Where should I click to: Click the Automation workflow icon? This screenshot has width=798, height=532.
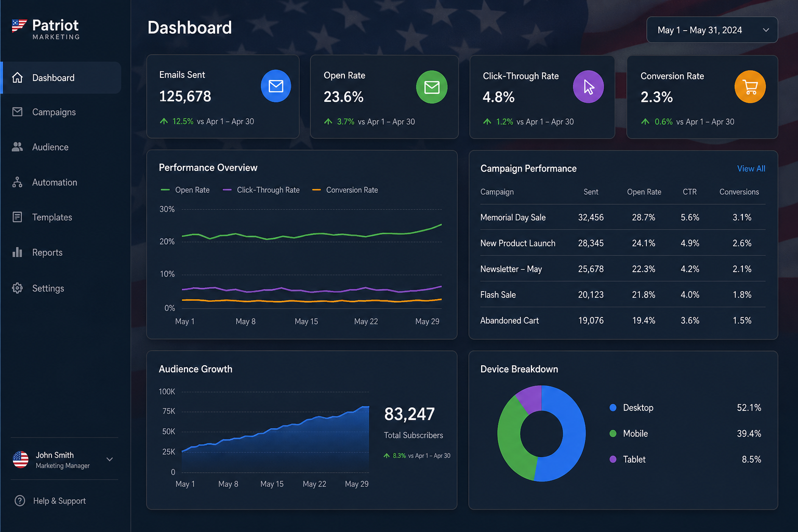(17, 182)
